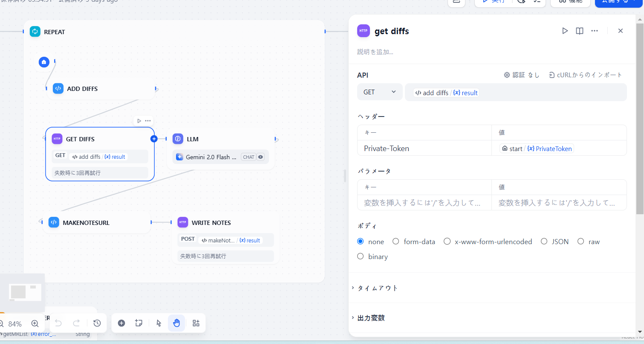Click the REPEAT loop node icon
Viewport: 644px width, 344px height.
pos(35,32)
